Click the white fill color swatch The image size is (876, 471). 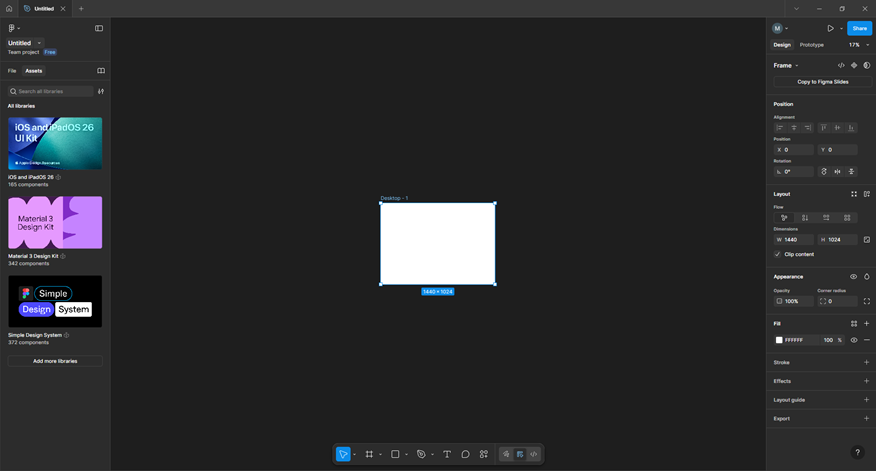[x=779, y=340]
